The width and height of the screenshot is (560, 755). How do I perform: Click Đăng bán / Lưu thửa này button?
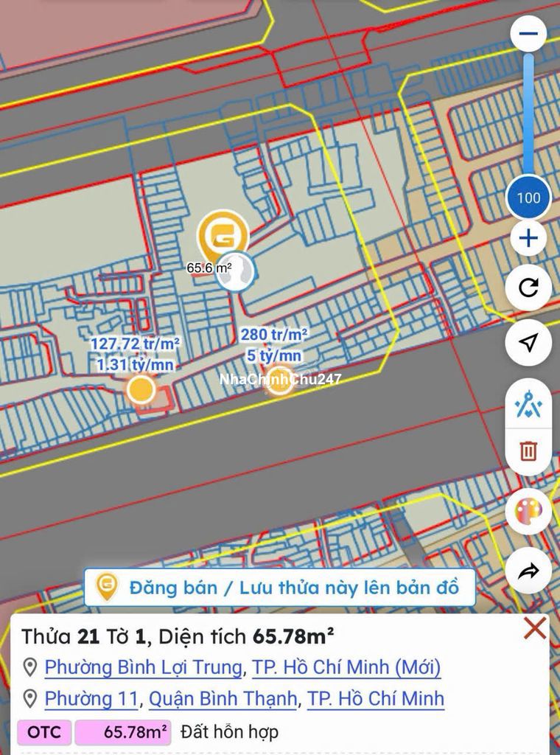point(279,587)
